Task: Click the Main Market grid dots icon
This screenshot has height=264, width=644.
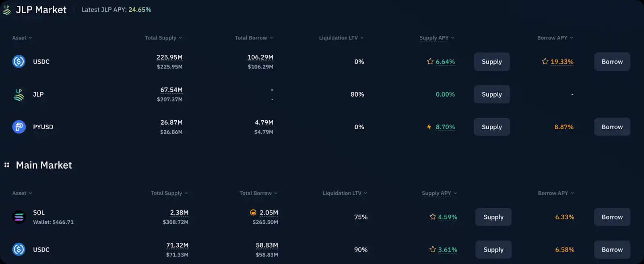Action: click(x=7, y=165)
